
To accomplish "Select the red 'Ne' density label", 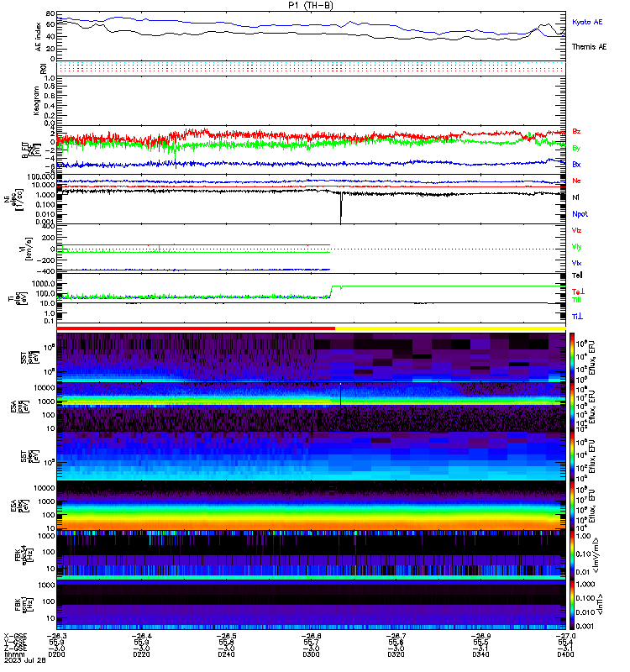I will [576, 181].
